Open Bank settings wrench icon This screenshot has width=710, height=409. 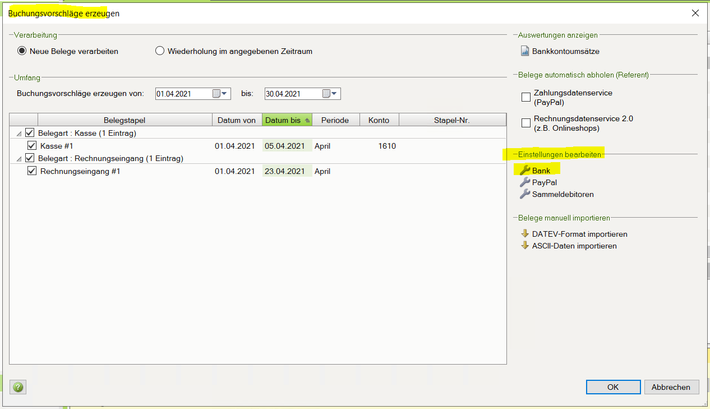click(x=525, y=171)
